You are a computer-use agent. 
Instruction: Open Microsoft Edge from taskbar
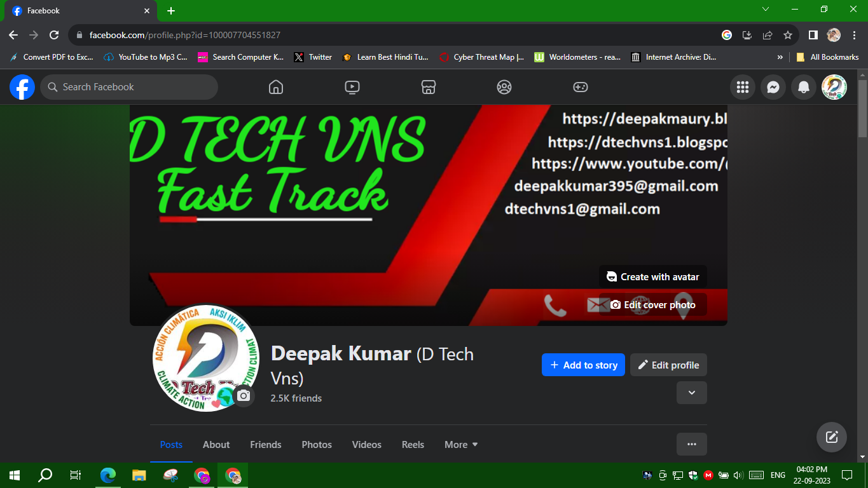pos(108,475)
